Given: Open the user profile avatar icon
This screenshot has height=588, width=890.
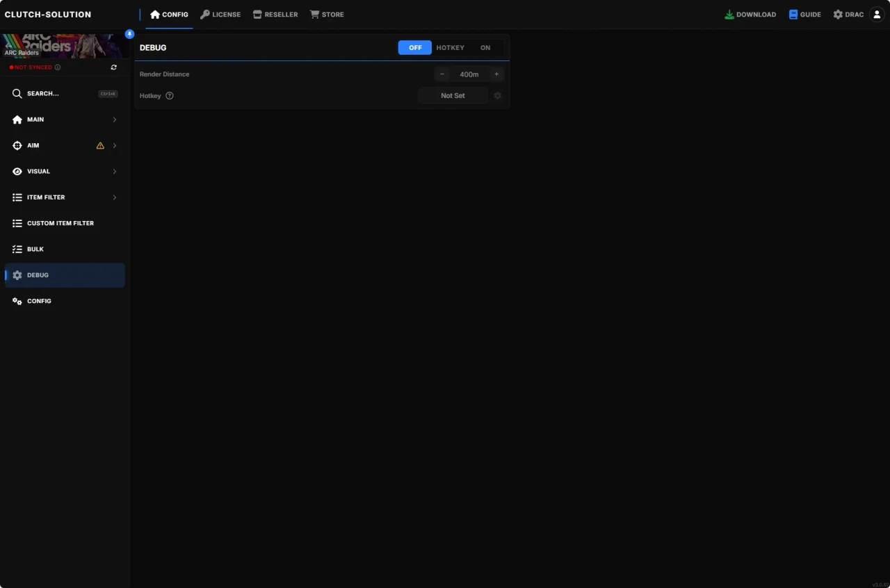Looking at the screenshot, I should 877,15.
